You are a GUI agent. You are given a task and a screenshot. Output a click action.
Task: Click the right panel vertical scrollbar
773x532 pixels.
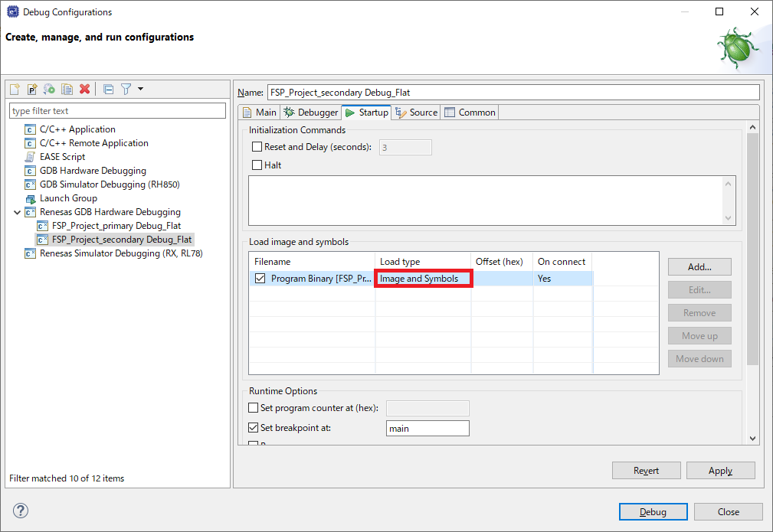tap(752, 245)
